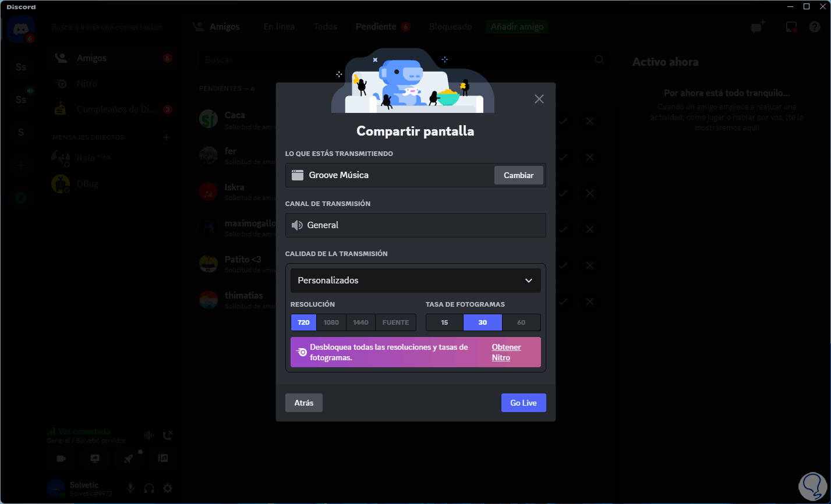Add a server with the plus icon
Screen dimensions: 831x504
point(21,165)
